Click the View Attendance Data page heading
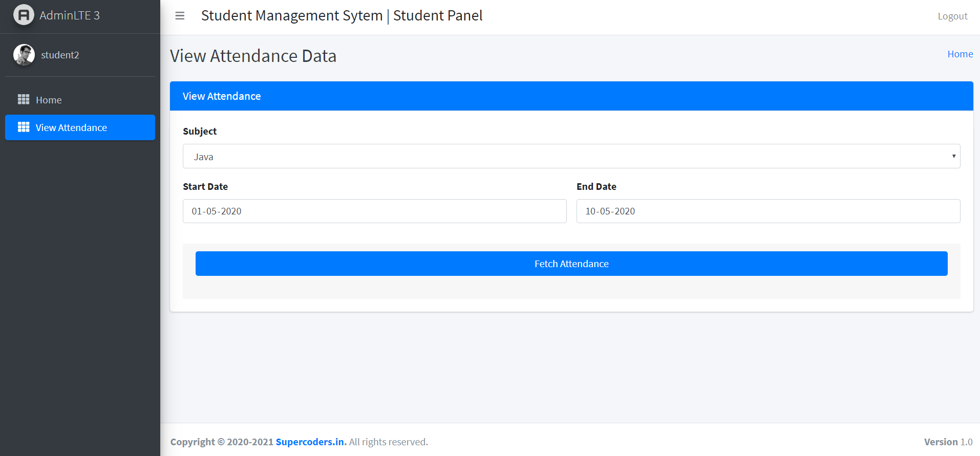 point(253,56)
